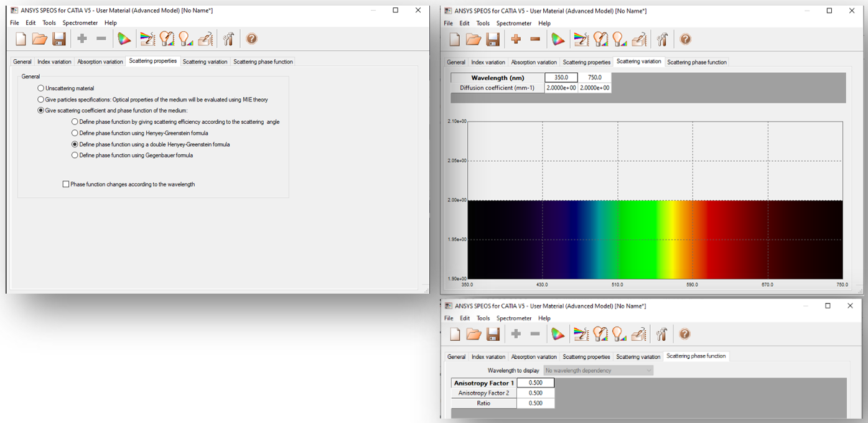
Task: Click the 350.0 wavelength cell
Action: click(561, 78)
